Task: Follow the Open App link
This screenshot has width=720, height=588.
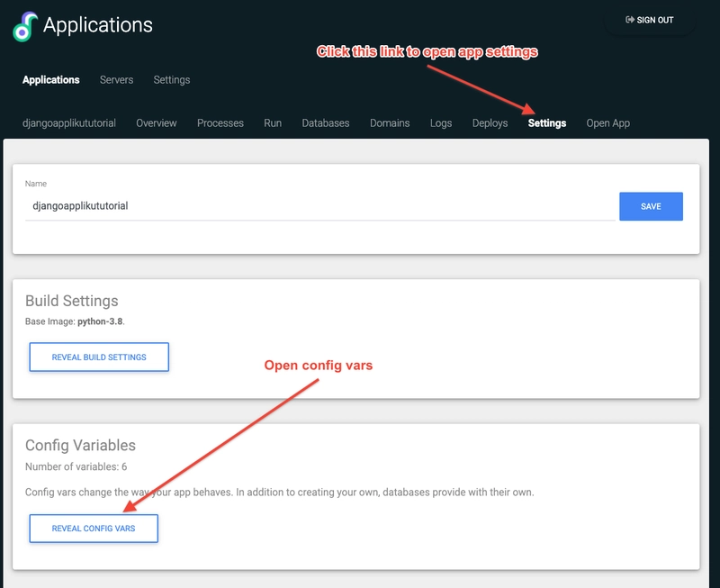Action: tap(608, 123)
